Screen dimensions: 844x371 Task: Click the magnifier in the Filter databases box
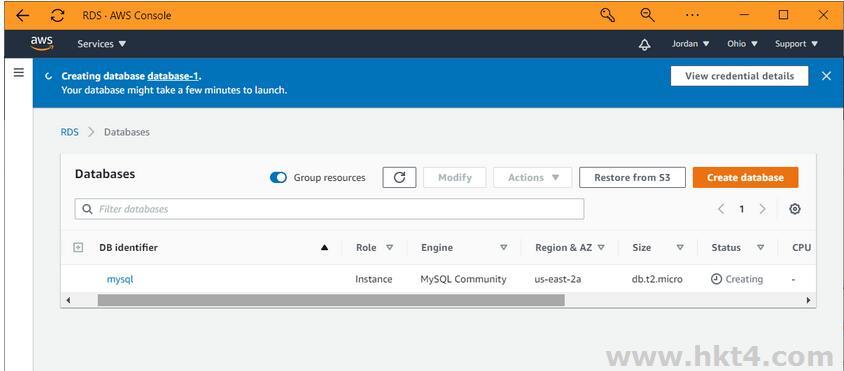point(87,209)
